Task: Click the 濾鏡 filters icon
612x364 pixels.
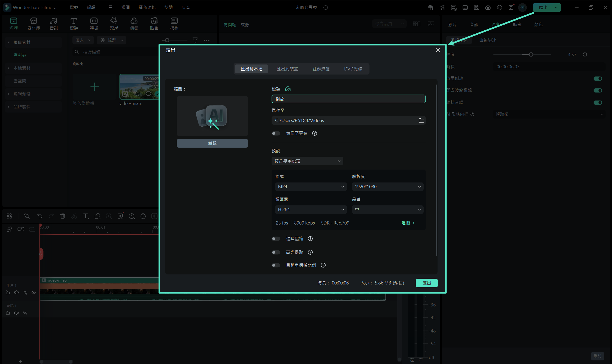Action: tap(134, 24)
